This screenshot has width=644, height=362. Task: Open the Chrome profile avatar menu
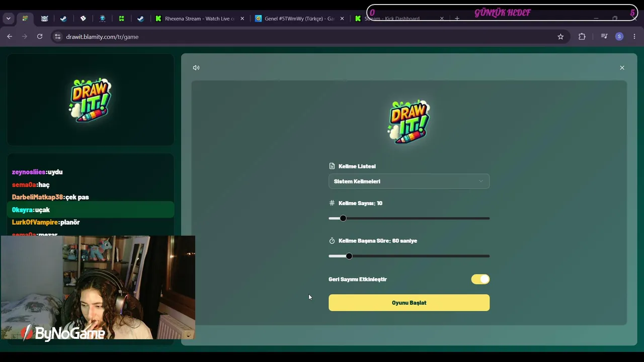[x=619, y=37]
